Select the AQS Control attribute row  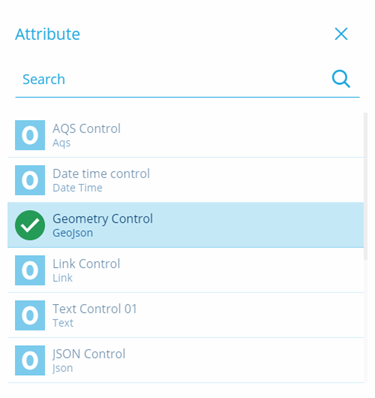pyautogui.click(x=186, y=135)
